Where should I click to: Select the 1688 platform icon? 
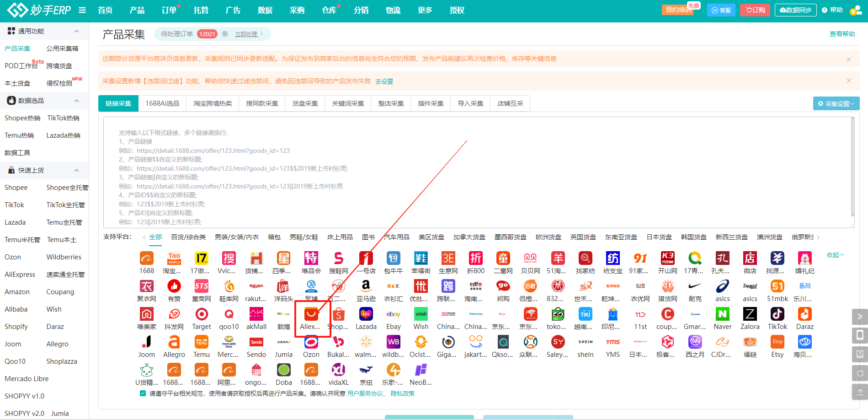(x=147, y=258)
